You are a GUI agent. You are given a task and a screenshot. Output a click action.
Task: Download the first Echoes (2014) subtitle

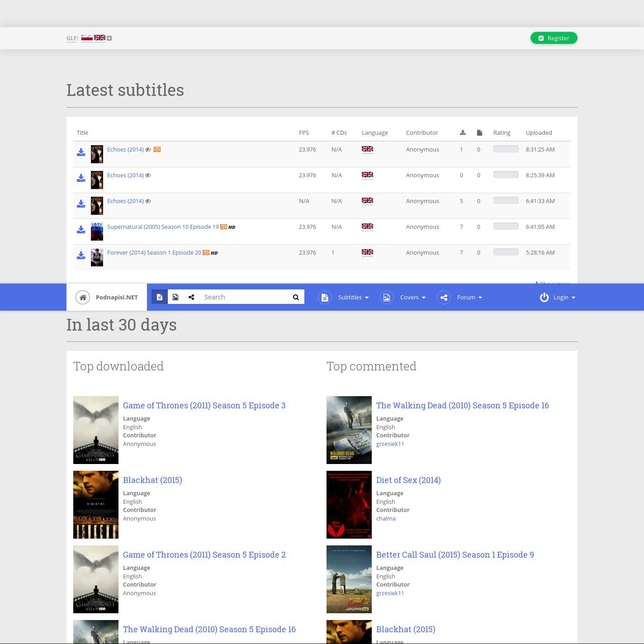pos(81,152)
